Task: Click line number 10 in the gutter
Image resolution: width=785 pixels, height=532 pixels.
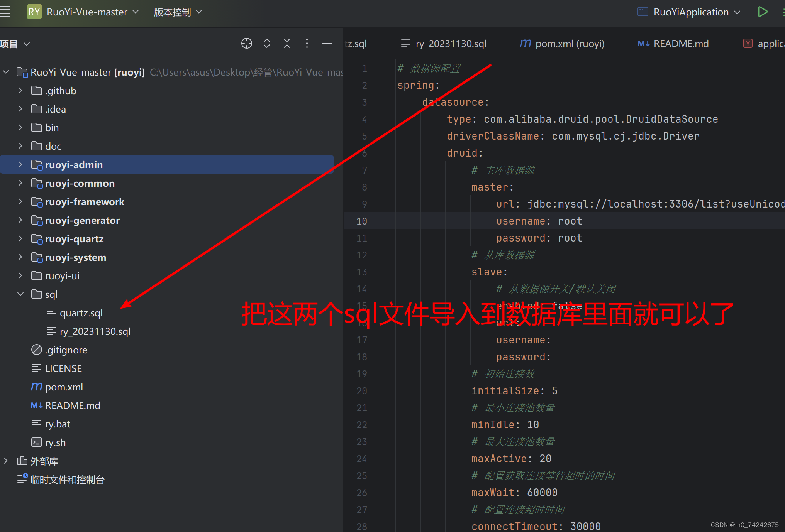Action: click(362, 221)
